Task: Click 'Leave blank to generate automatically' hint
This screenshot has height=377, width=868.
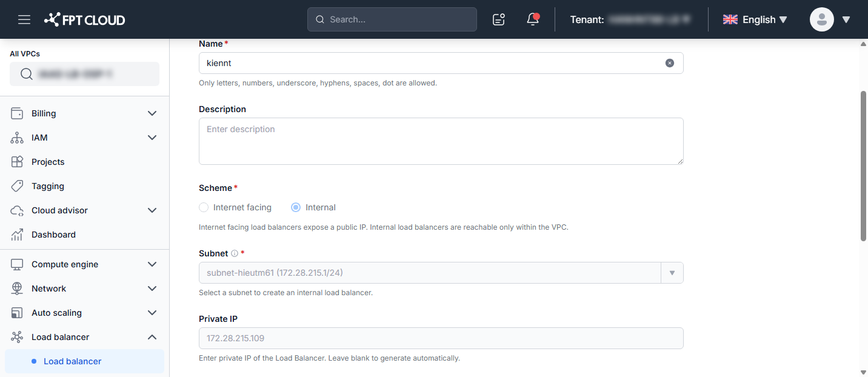Action: (x=395, y=358)
